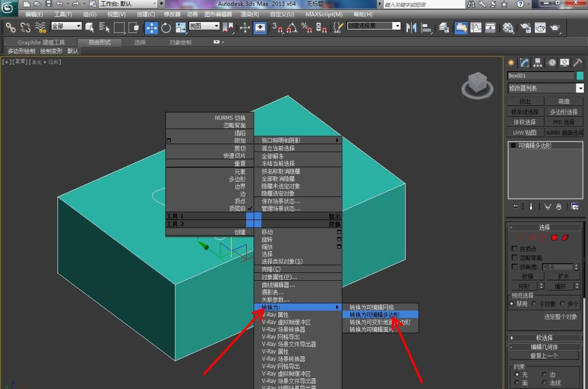Open the Utilities hammer tab
This screenshot has height=389, width=588.
tap(578, 63)
